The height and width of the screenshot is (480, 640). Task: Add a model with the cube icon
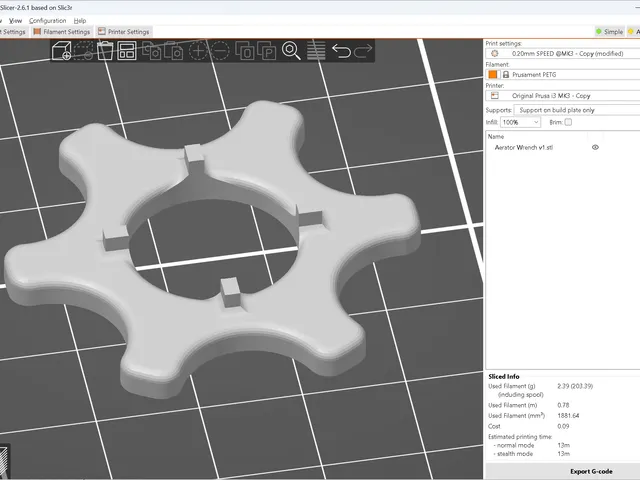click(x=61, y=51)
